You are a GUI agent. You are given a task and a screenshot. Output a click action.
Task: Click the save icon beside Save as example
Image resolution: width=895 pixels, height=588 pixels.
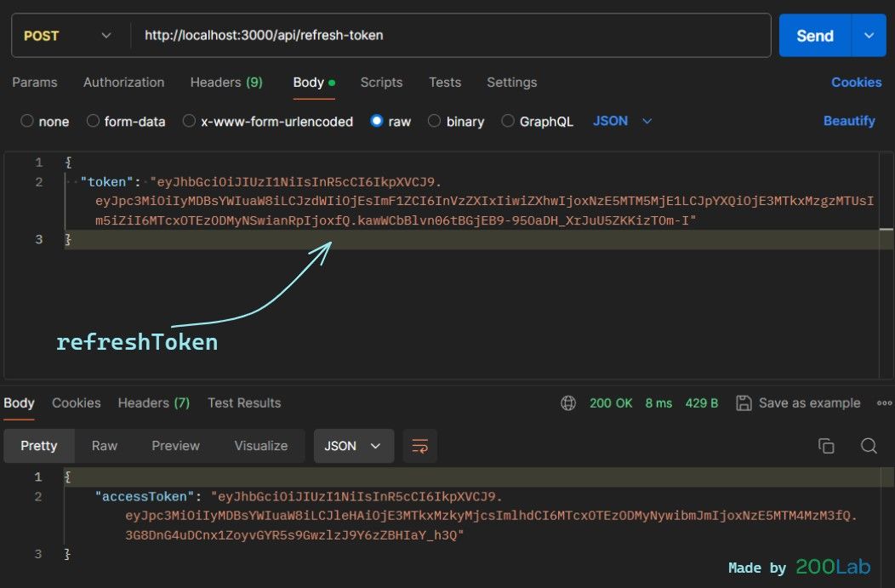tap(743, 403)
